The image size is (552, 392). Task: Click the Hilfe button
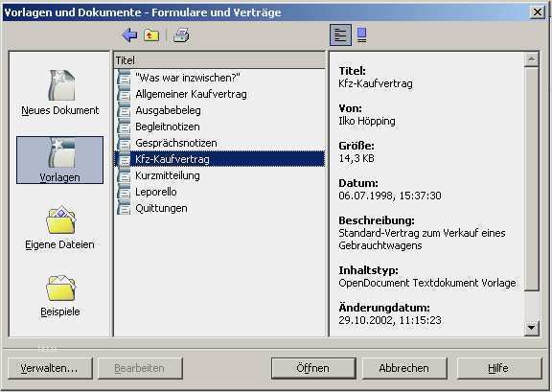(x=499, y=368)
